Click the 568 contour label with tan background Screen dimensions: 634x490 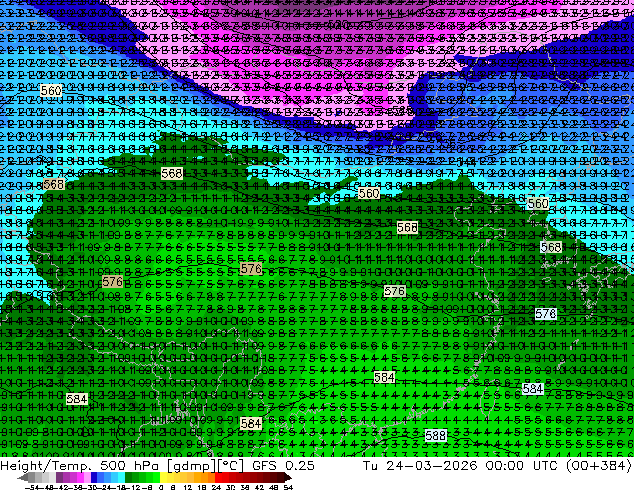tap(53, 184)
